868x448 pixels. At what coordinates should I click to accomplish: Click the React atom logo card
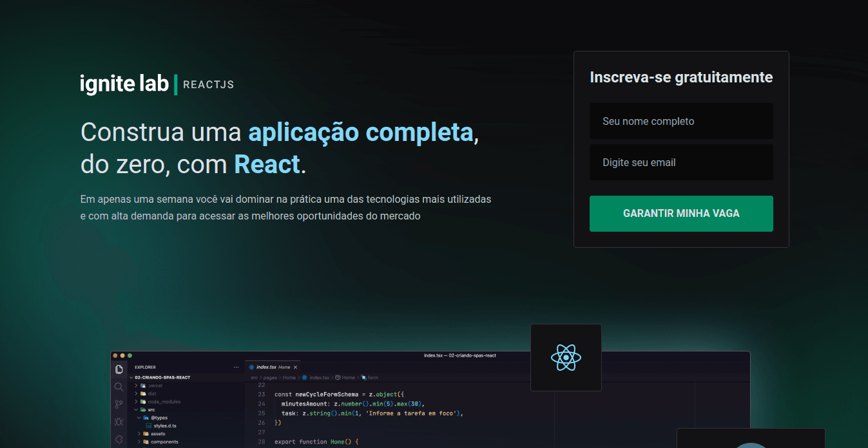pos(566,357)
